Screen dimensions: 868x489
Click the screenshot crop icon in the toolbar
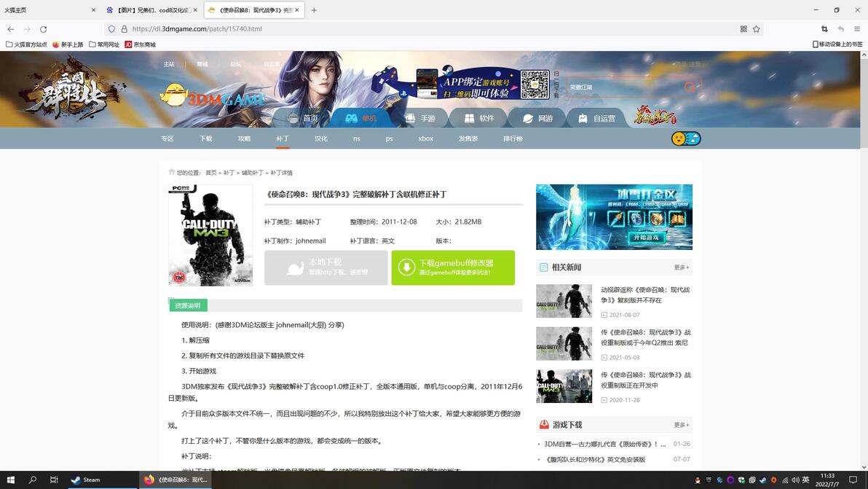[x=824, y=29]
